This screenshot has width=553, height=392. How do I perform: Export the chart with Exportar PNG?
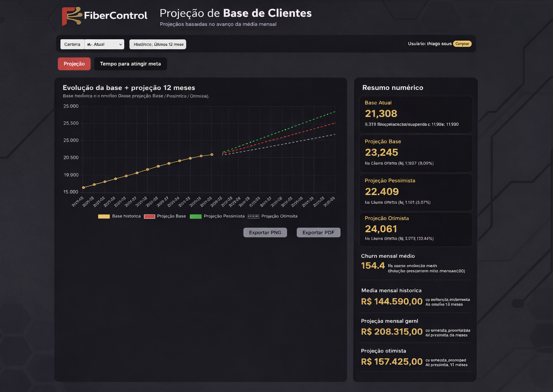265,233
